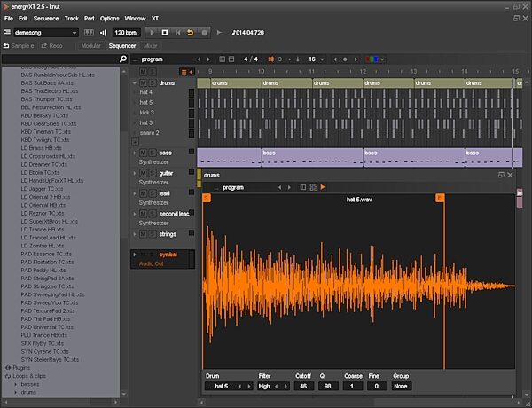Viewport: 532px width, 408px height.
Task: Click the orange snap grid icon
Action: (270, 59)
